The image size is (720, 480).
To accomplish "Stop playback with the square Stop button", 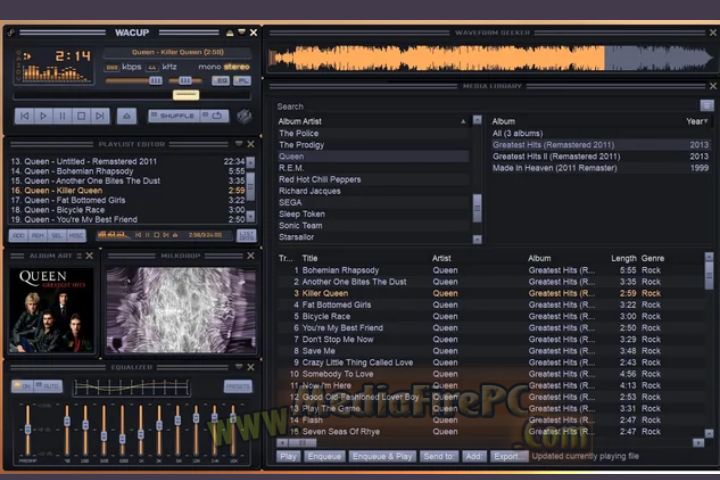I will coord(81,116).
